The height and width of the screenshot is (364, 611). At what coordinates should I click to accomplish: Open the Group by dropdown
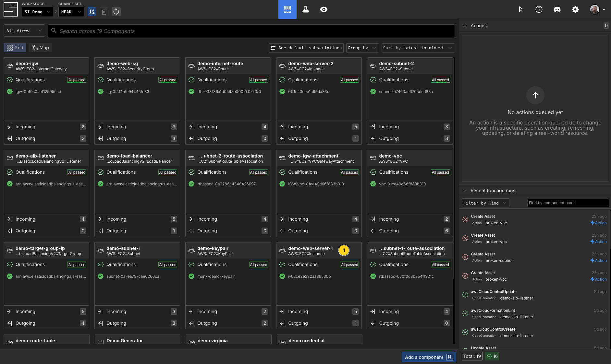pyautogui.click(x=362, y=48)
